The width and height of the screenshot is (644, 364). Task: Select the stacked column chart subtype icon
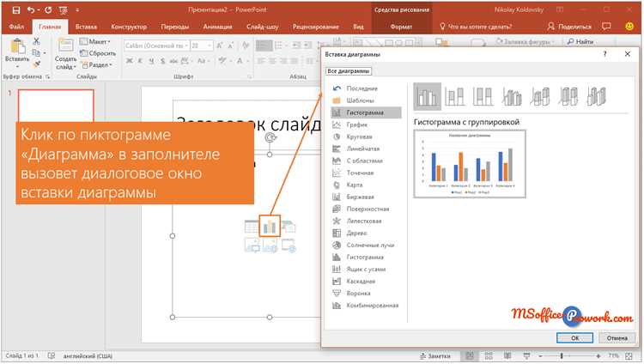tap(455, 96)
